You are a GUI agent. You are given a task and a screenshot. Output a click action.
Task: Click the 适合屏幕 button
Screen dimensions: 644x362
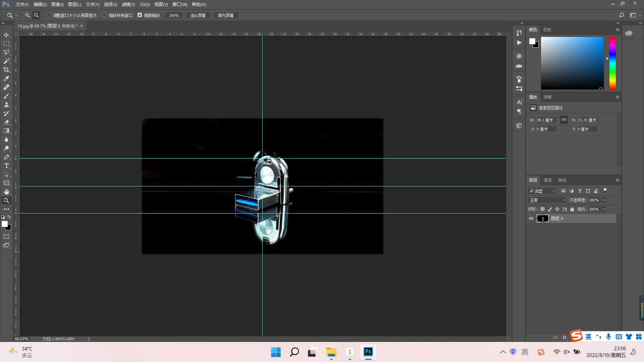coord(198,15)
